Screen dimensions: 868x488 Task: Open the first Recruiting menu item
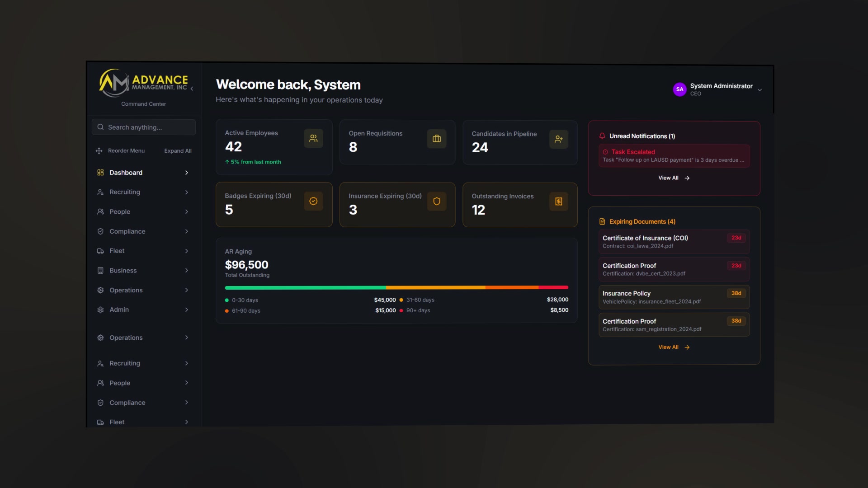[143, 192]
